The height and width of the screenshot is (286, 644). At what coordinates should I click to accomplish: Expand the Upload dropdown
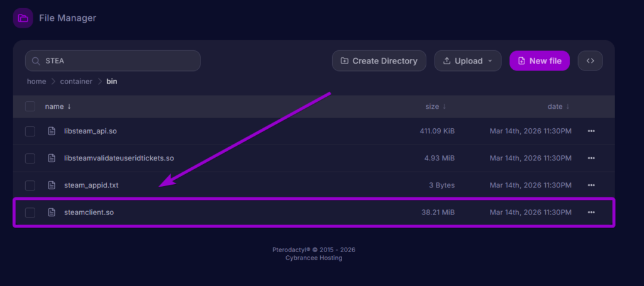[467, 61]
